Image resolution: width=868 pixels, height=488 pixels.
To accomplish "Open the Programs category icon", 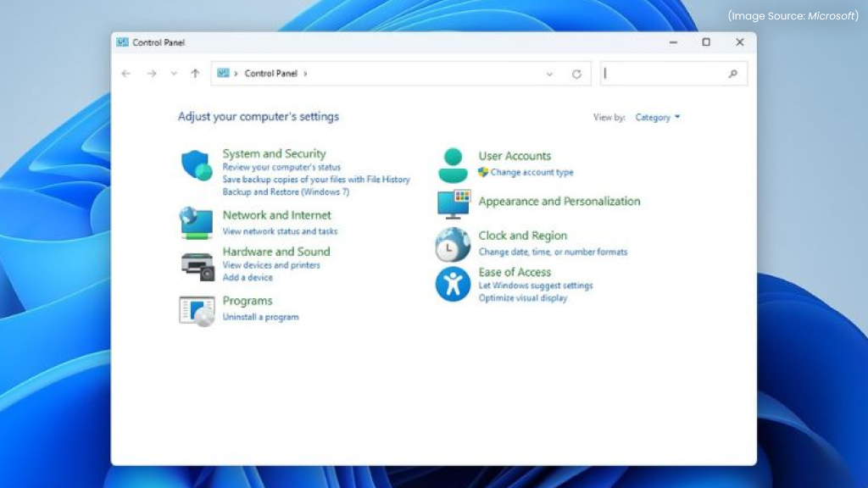I will pyautogui.click(x=197, y=310).
